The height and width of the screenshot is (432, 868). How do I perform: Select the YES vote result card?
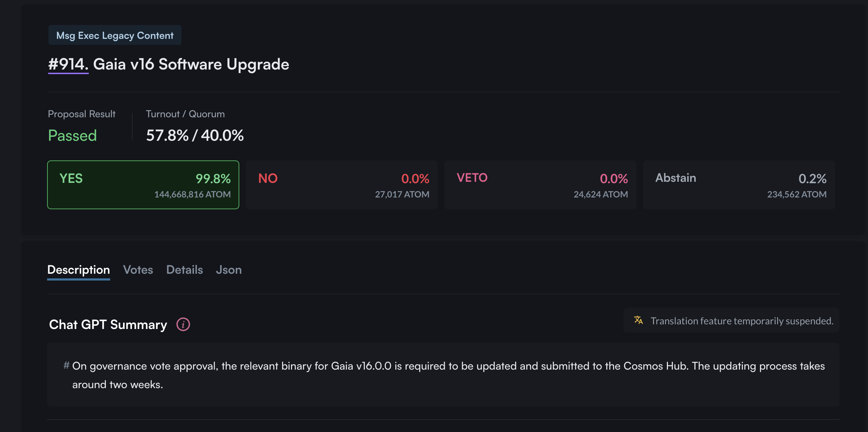pos(143,185)
